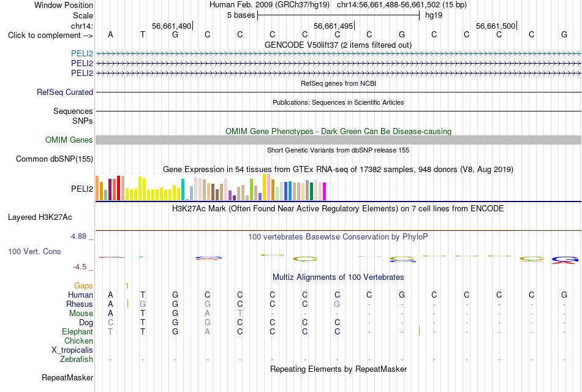The image size is (582, 392).
Task: Click the RefSeq Curated track label
Action: pyautogui.click(x=65, y=92)
